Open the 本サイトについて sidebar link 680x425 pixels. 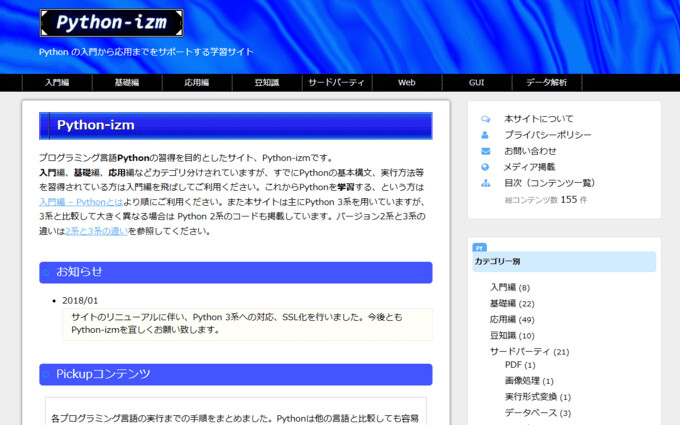tap(539, 119)
